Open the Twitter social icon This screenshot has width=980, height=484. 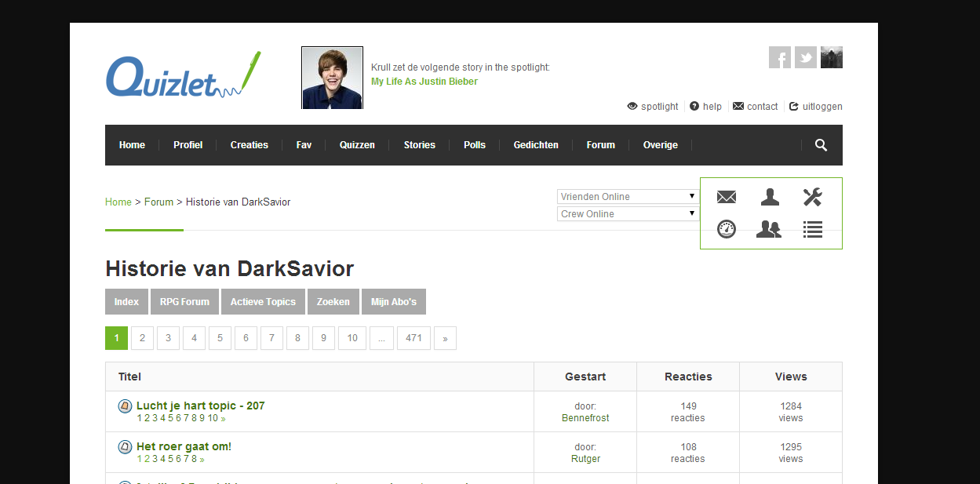(806, 57)
